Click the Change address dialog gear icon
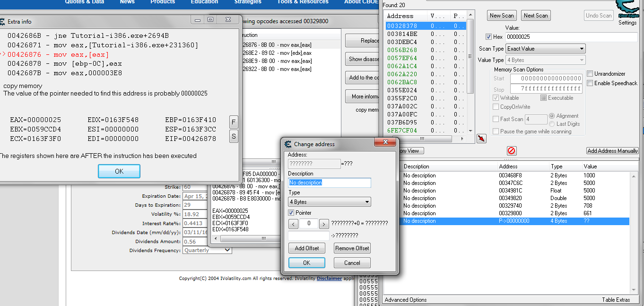The image size is (644, 306). (287, 144)
